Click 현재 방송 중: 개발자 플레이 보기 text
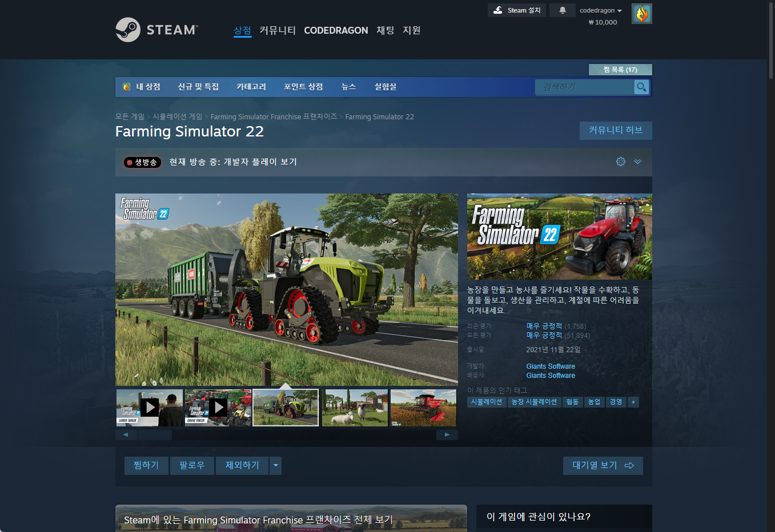This screenshot has width=775, height=532. 233,162
